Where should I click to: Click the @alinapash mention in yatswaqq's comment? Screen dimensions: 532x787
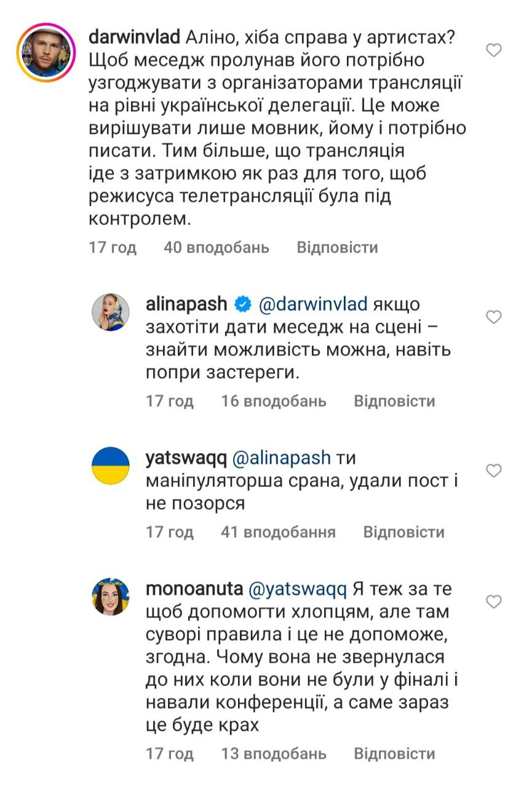(x=282, y=458)
